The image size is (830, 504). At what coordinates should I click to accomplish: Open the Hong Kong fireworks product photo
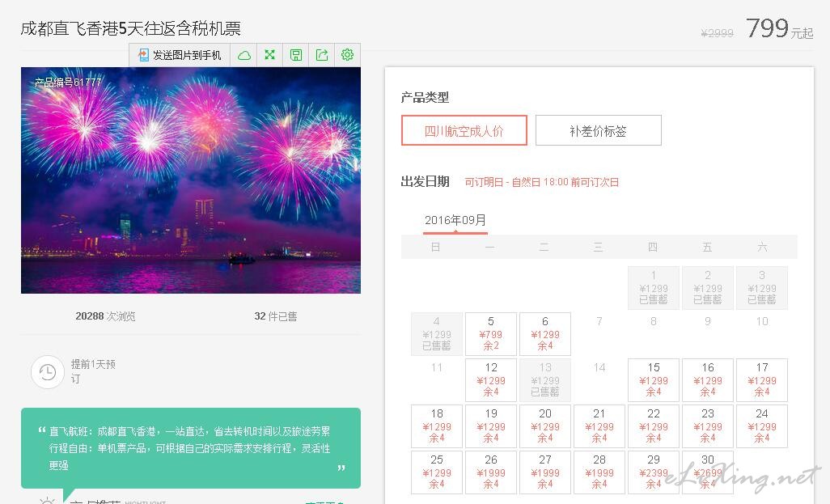coord(191,180)
